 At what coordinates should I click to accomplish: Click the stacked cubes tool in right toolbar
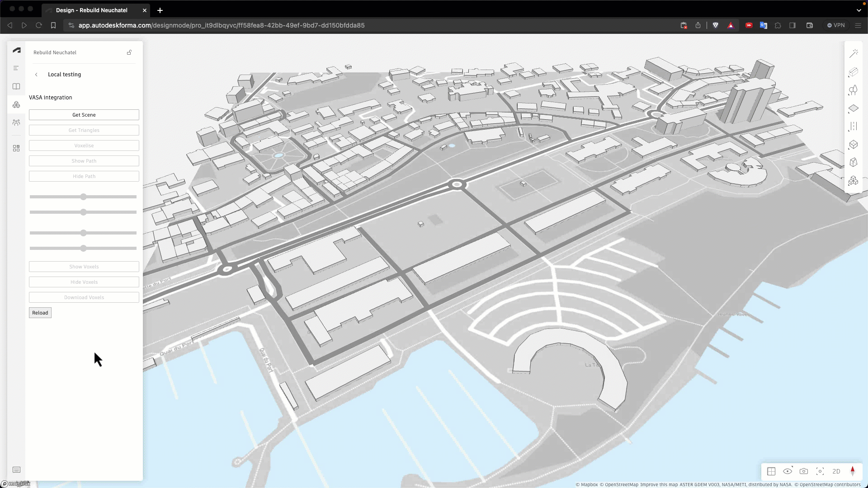(x=853, y=181)
